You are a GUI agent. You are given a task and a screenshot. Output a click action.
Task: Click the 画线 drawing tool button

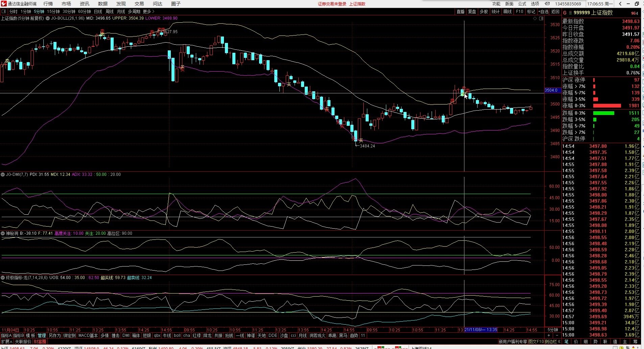click(x=507, y=11)
